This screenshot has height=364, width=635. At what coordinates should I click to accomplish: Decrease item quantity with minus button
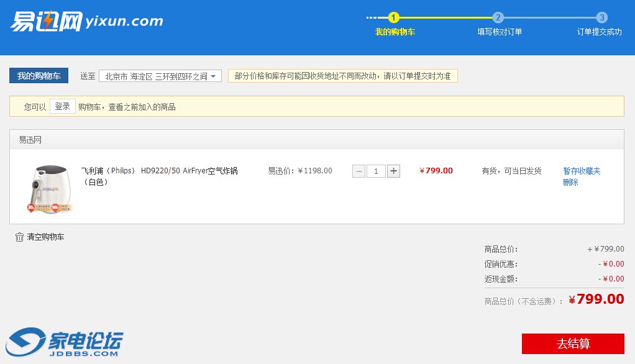click(359, 171)
